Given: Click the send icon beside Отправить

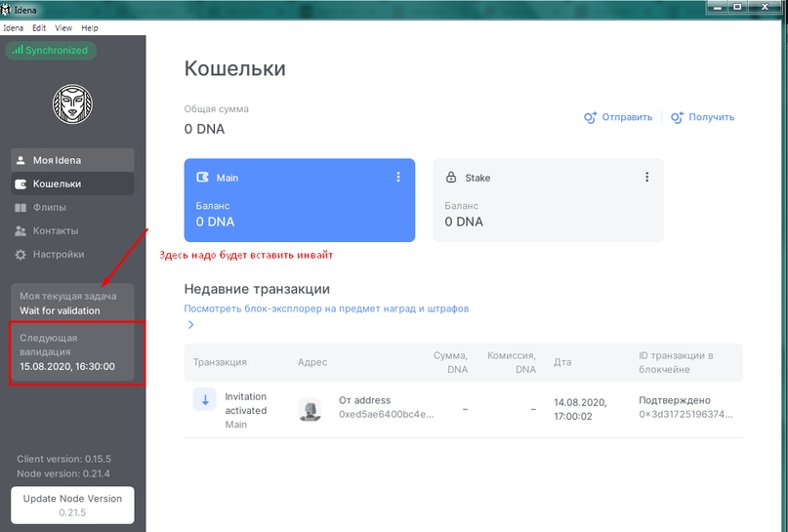Looking at the screenshot, I should point(590,117).
